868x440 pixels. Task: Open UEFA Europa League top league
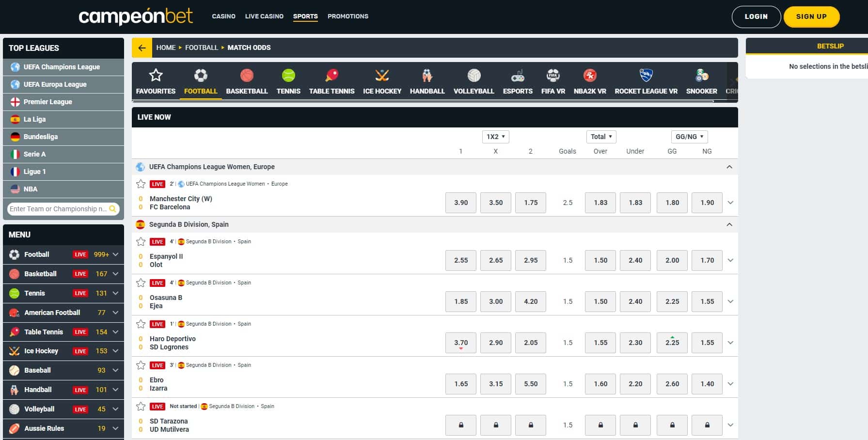[63, 84]
